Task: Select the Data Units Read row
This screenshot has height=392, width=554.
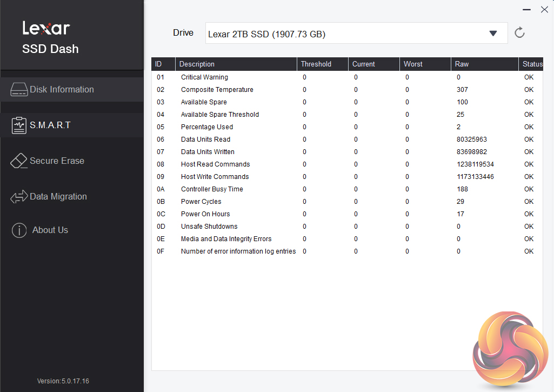Action: pos(348,139)
